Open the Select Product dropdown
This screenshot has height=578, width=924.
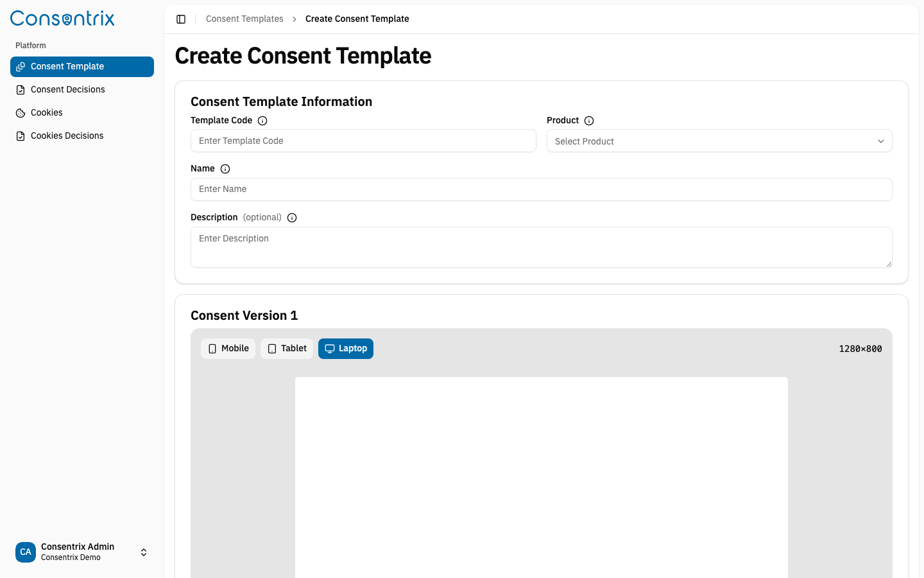click(719, 141)
